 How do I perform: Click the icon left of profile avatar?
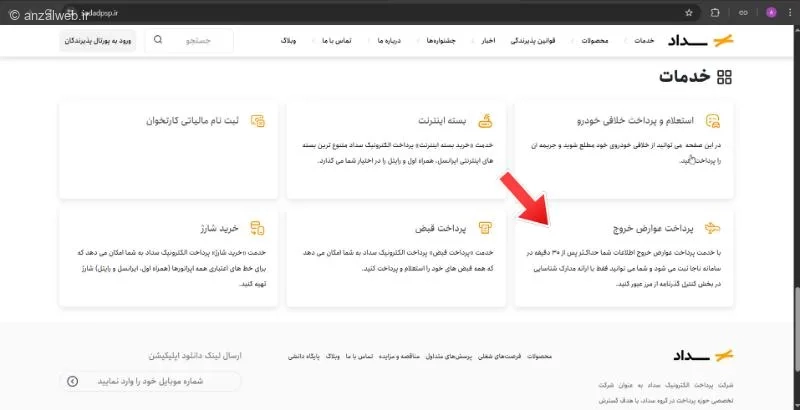(743, 13)
